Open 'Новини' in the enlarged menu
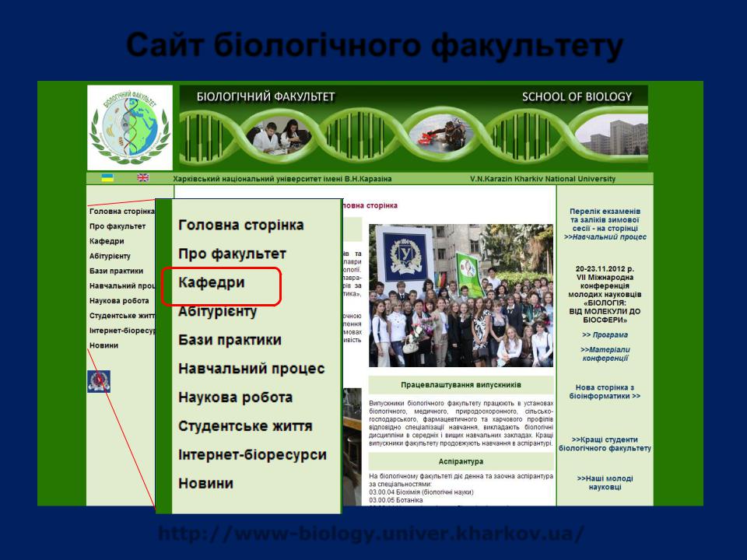 pyautogui.click(x=205, y=483)
